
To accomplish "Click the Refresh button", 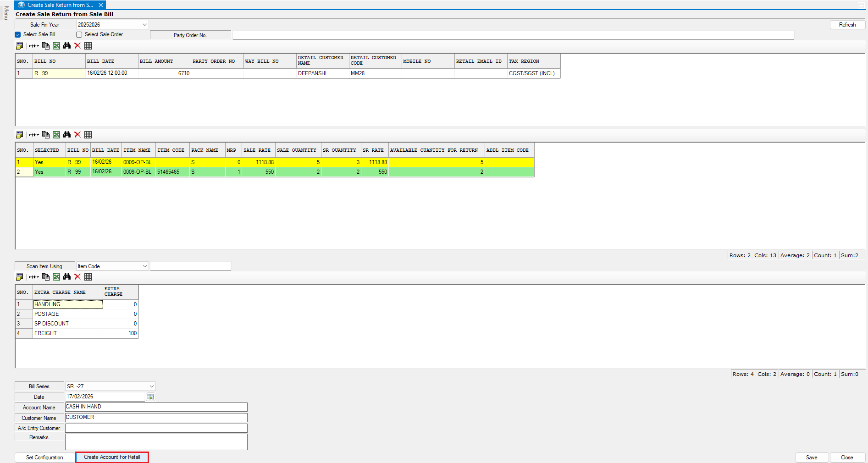I will point(847,25).
